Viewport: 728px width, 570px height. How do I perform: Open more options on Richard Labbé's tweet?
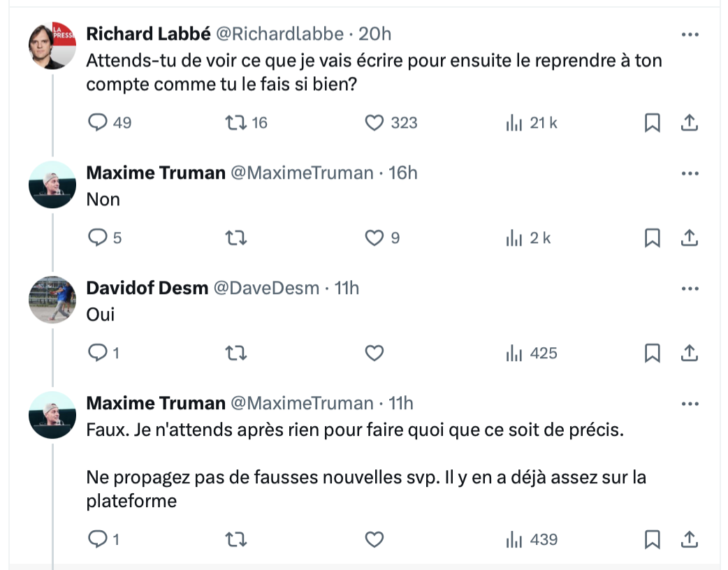(x=690, y=34)
